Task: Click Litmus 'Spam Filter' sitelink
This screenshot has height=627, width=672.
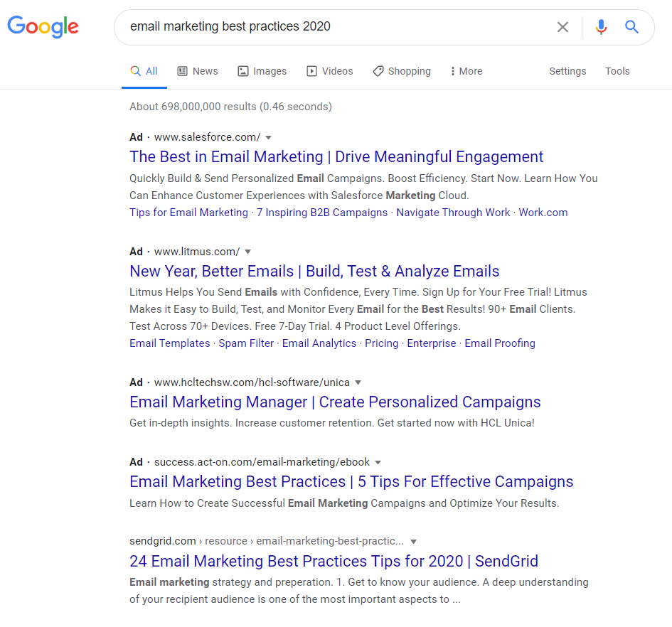Action: tap(246, 343)
